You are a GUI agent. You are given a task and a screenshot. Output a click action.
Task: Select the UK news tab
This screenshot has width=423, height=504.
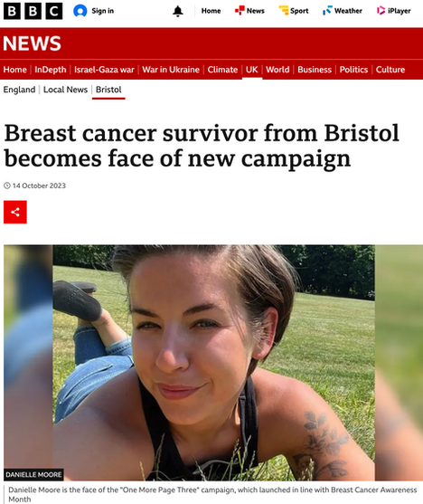[252, 70]
